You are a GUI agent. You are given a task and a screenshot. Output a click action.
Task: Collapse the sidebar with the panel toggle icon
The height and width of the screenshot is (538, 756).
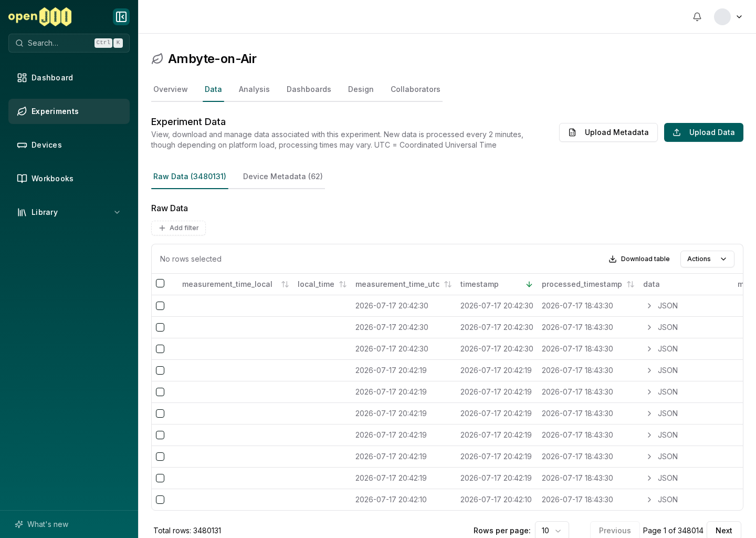tap(121, 17)
